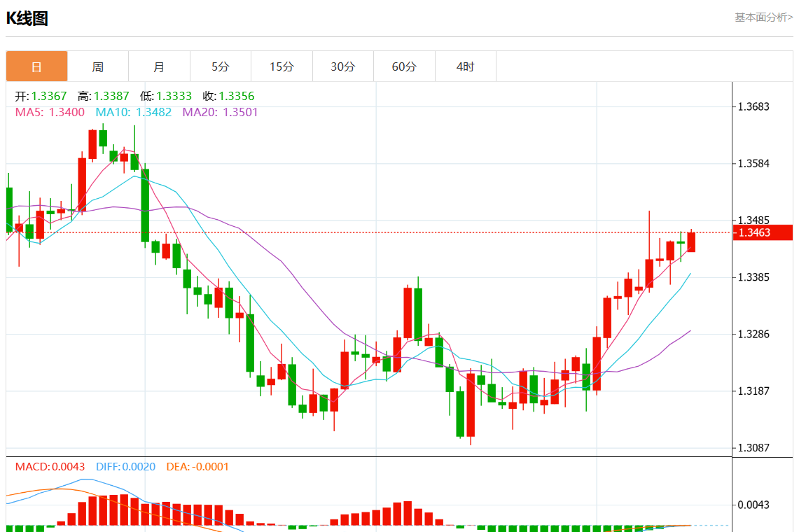Switch to the 周 weekly tab
Screen dimensions: 806x532
[97, 66]
